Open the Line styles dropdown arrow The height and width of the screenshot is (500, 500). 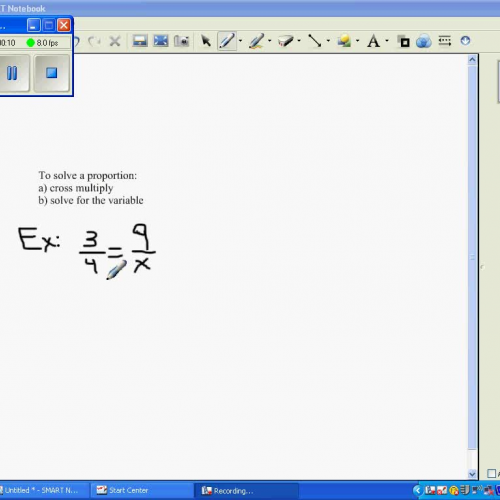pyautogui.click(x=328, y=41)
